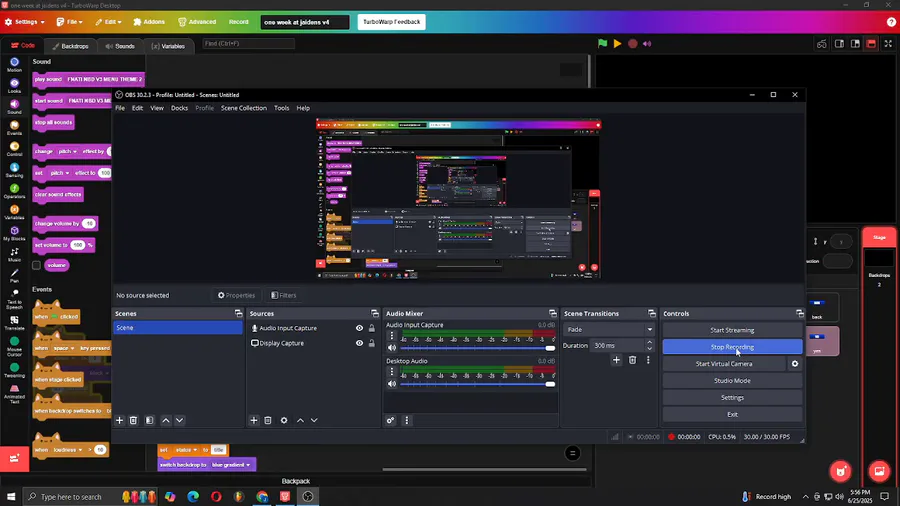Open OBS Scene Collection menu
The height and width of the screenshot is (506, 900).
click(244, 108)
